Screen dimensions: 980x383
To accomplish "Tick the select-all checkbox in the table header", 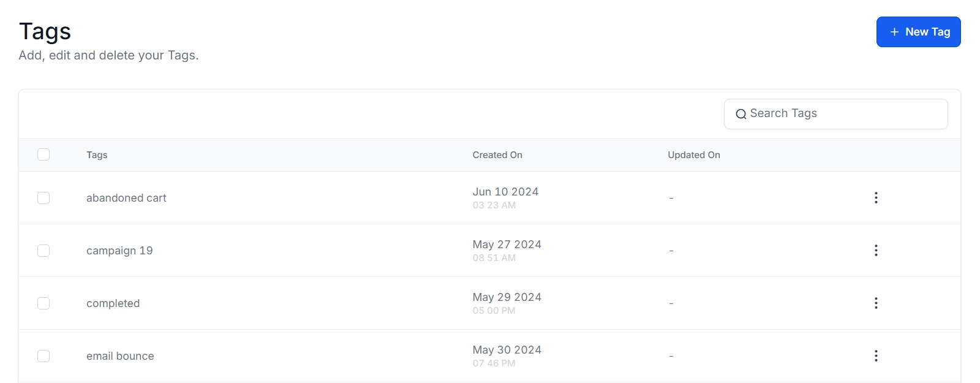I will click(x=43, y=154).
